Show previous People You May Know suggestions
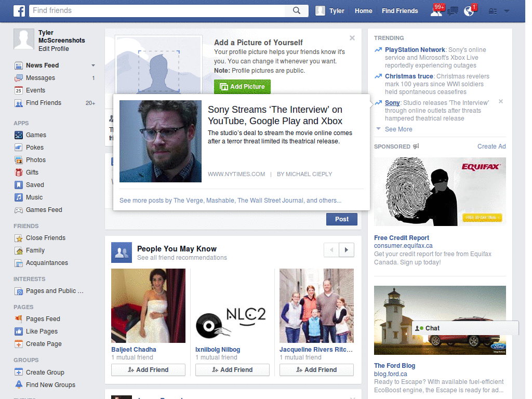The height and width of the screenshot is (399, 532). [331, 250]
